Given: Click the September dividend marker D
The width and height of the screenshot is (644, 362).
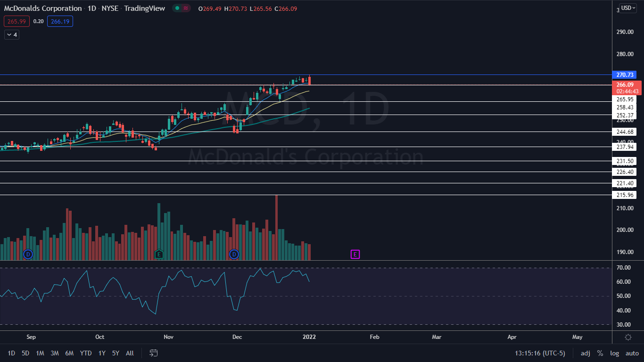Looking at the screenshot, I should coord(28,255).
